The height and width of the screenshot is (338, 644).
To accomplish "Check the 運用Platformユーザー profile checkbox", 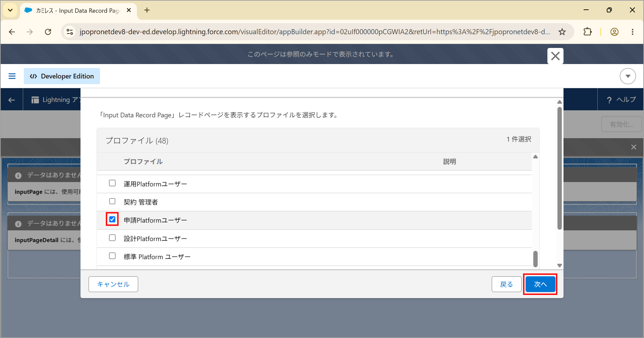I will tap(112, 183).
